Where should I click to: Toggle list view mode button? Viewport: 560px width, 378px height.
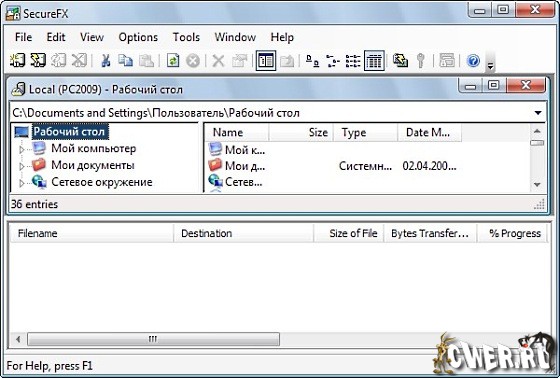(353, 61)
